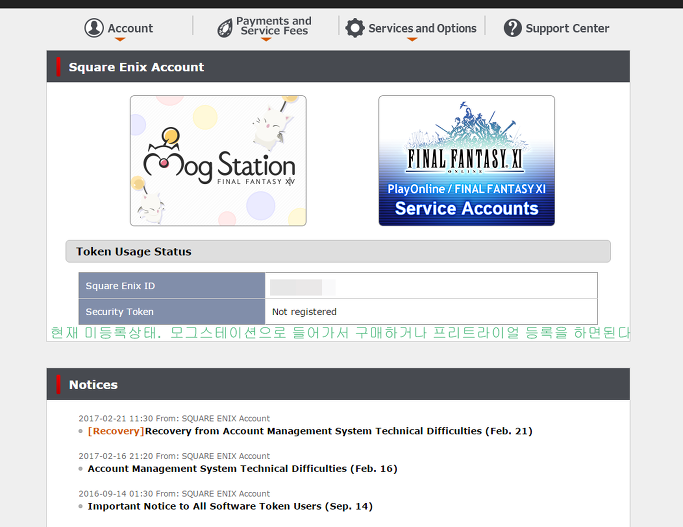Image resolution: width=683 pixels, height=527 pixels.
Task: Select the Square Enix ID label cell
Action: pos(172,286)
